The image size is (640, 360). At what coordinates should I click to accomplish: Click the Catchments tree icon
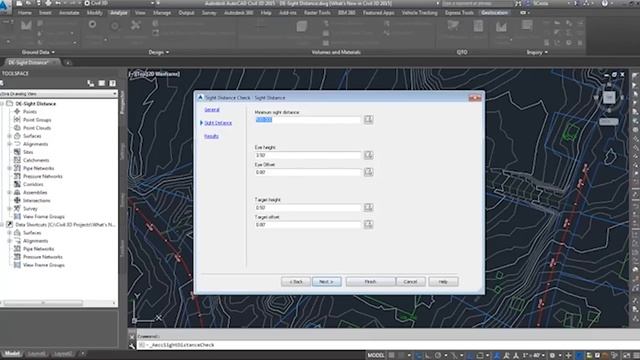(17, 160)
